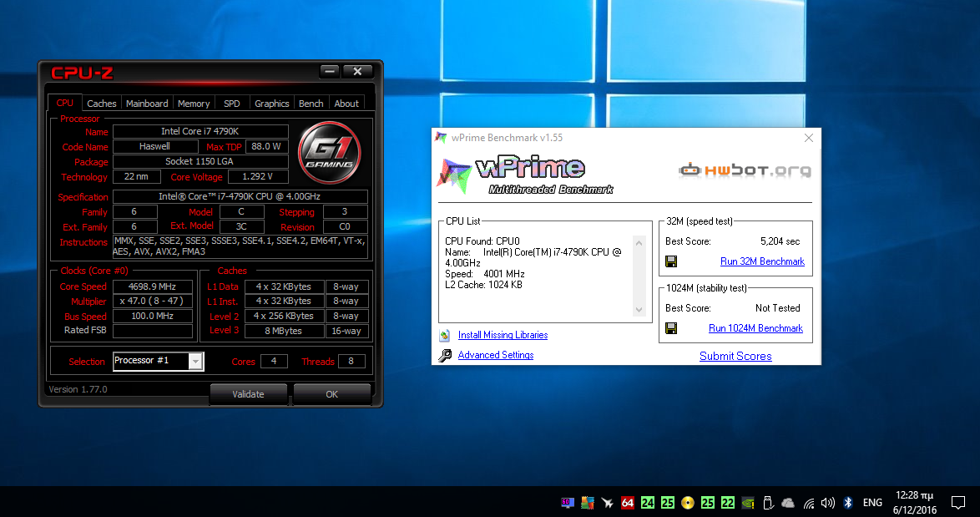Click the G1 Gaming logo in CPU-Z
980x517 pixels.
click(x=330, y=153)
